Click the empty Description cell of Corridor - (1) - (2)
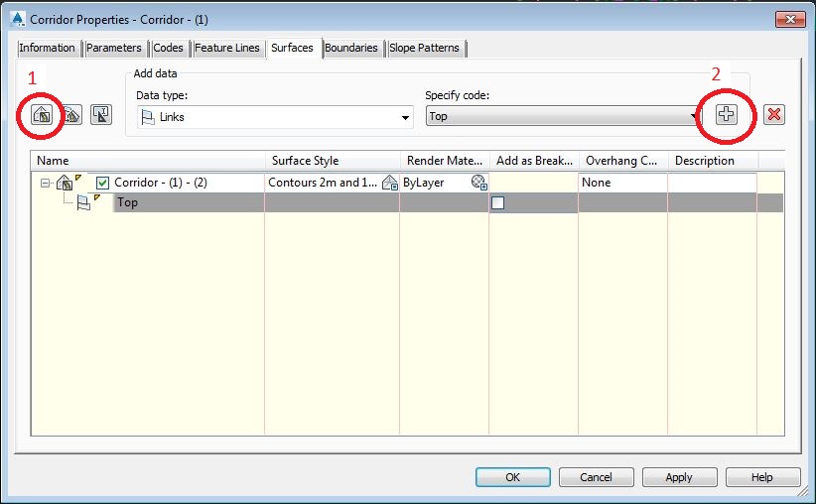Image resolution: width=816 pixels, height=504 pixels. click(712, 183)
